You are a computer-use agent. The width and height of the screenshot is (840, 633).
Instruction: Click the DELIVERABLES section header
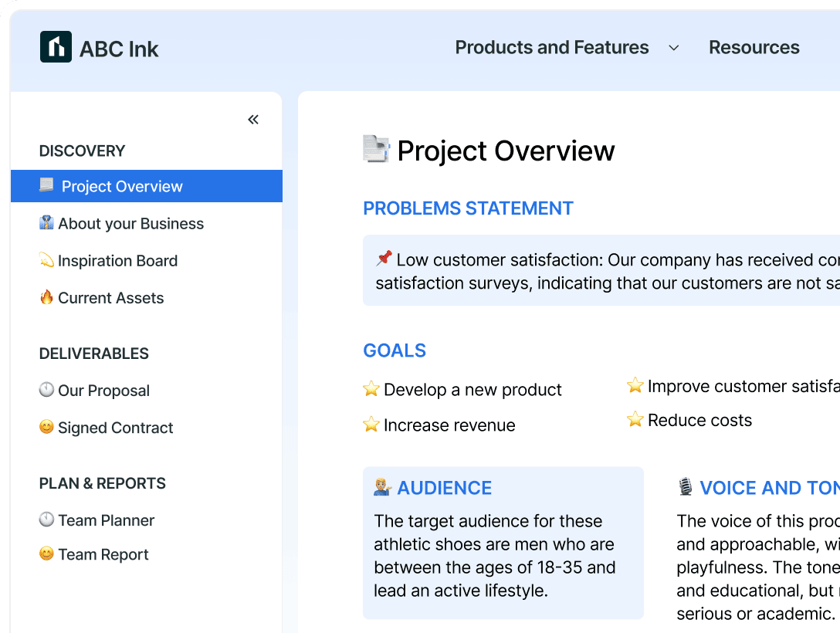coord(93,354)
